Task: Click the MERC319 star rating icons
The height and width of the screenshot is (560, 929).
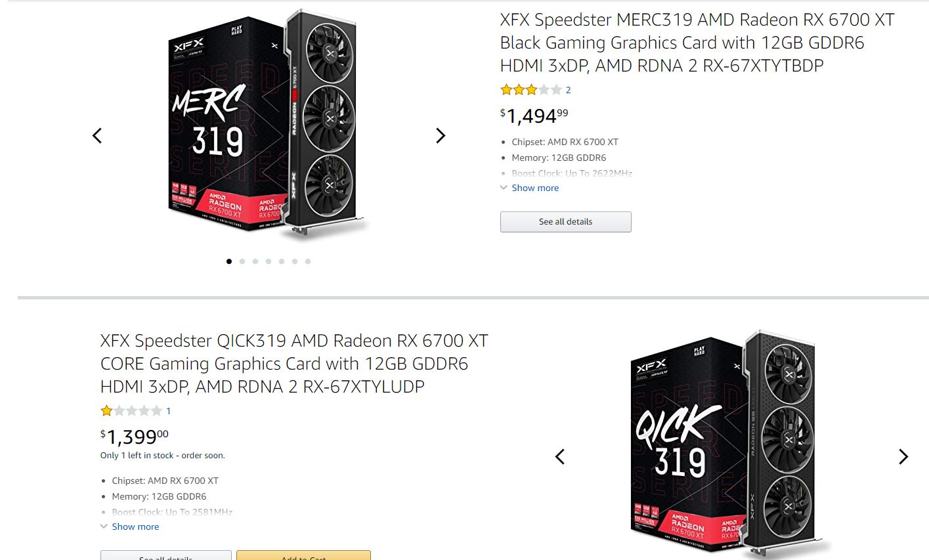Action: [x=530, y=90]
